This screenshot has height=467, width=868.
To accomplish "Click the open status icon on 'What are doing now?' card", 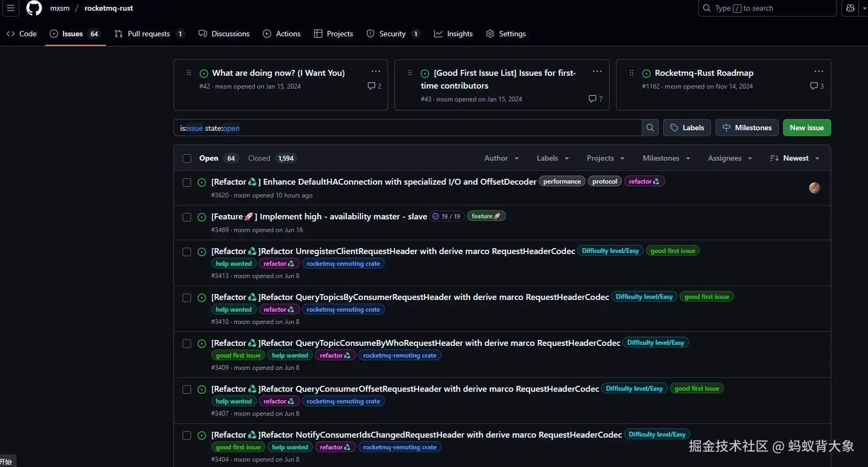I will tap(204, 74).
